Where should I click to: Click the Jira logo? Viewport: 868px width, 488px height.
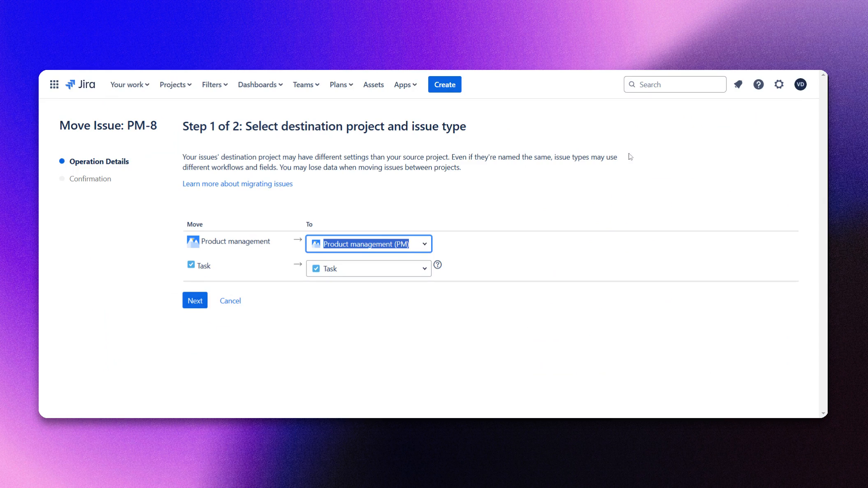click(x=81, y=84)
